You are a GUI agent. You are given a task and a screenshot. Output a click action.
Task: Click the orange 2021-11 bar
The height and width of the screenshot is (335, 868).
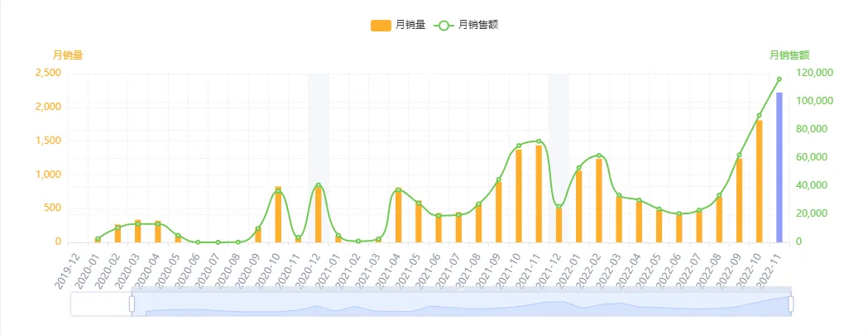click(x=539, y=194)
